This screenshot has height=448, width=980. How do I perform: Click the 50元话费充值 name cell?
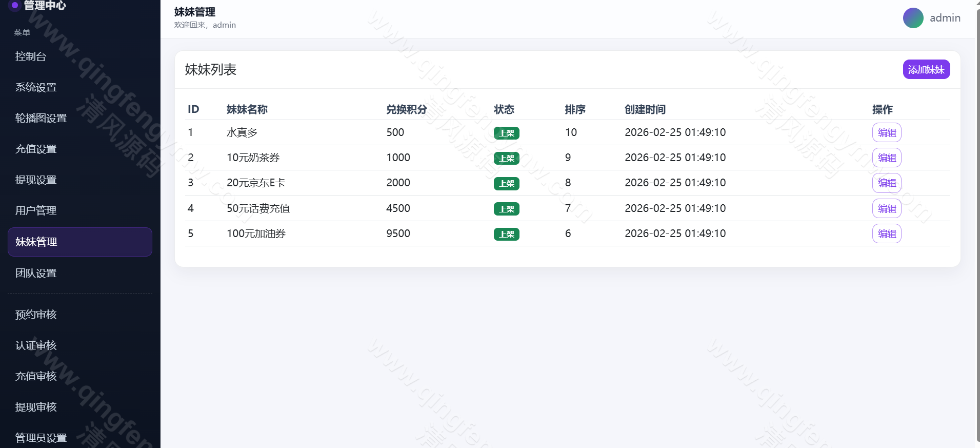[258, 208]
